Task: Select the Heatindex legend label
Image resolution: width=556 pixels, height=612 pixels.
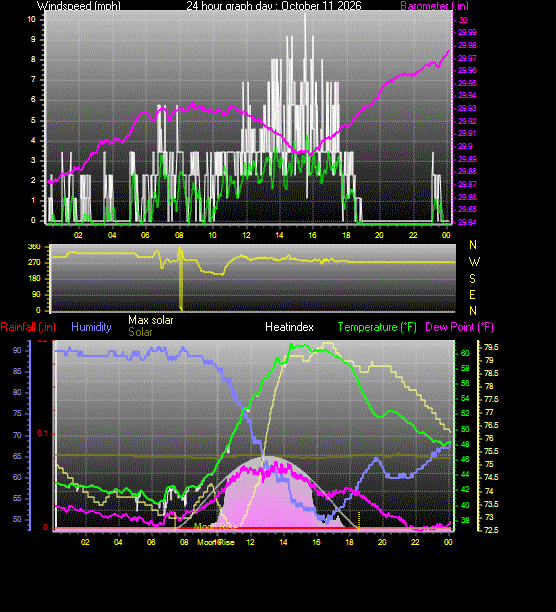Action: pos(289,327)
